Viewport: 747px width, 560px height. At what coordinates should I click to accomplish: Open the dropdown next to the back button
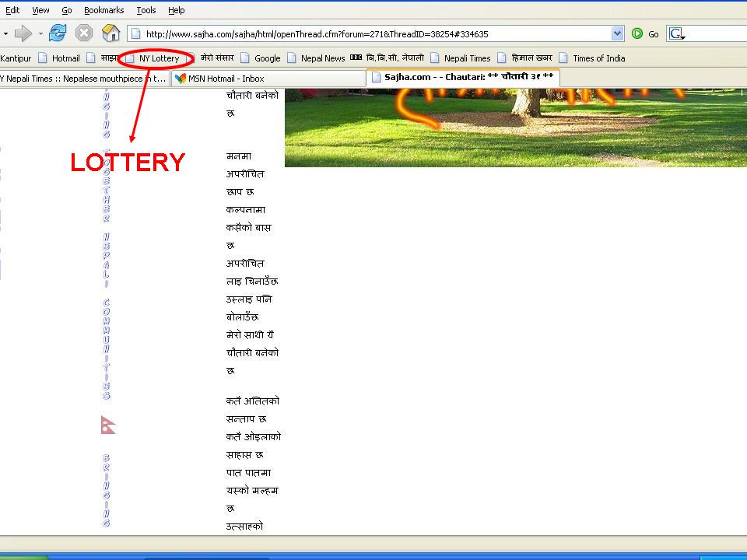(5, 34)
